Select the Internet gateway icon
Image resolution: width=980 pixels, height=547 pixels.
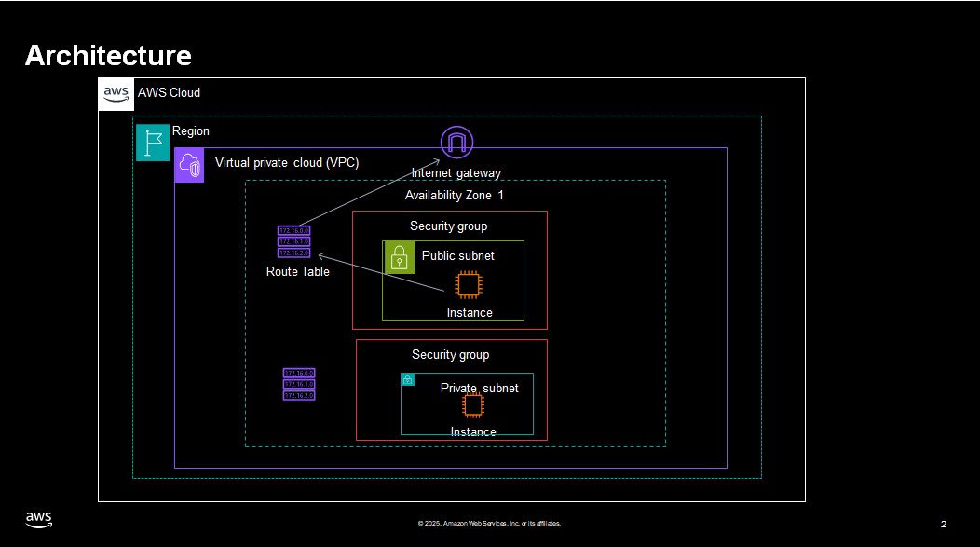[456, 143]
